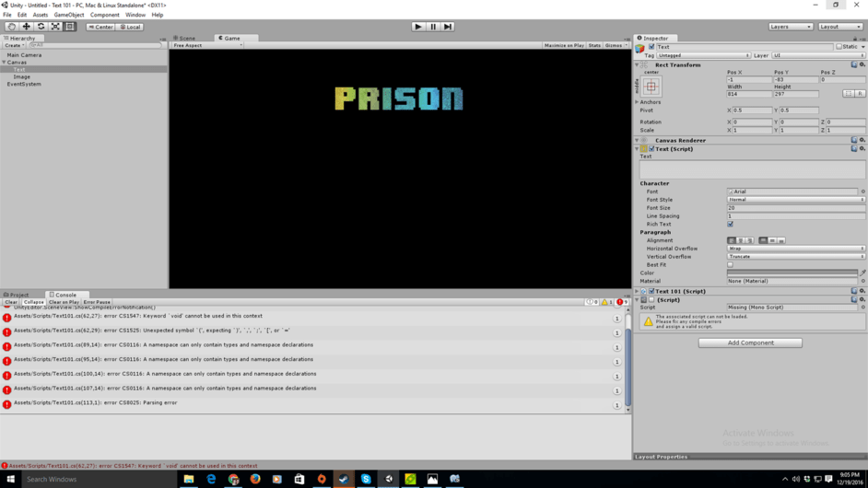Toggle Maximize on Play

[x=564, y=45]
